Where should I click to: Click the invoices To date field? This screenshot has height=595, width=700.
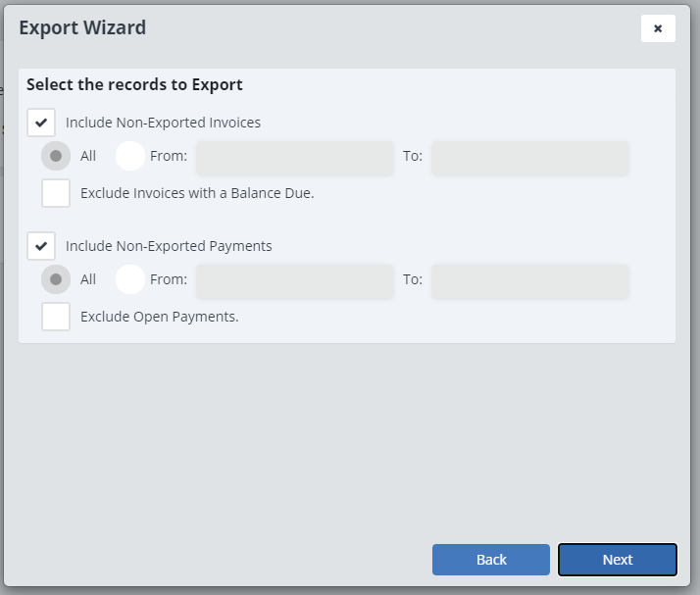529,157
